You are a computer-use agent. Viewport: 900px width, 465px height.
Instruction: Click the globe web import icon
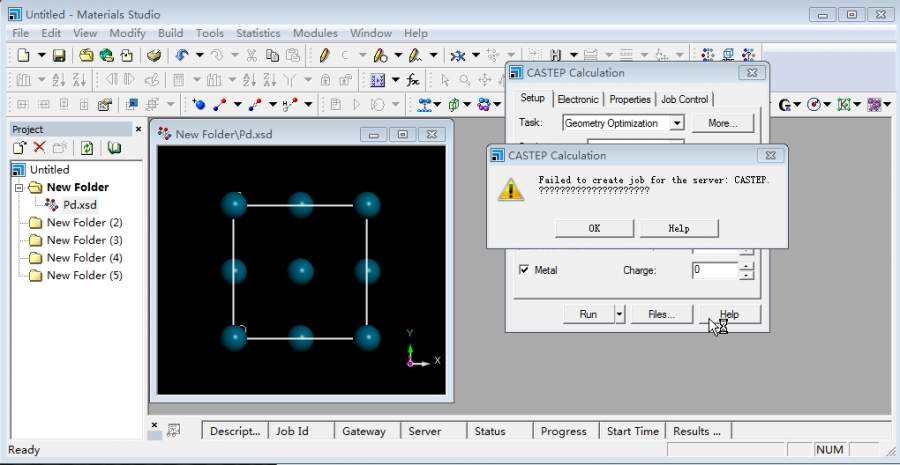point(106,56)
